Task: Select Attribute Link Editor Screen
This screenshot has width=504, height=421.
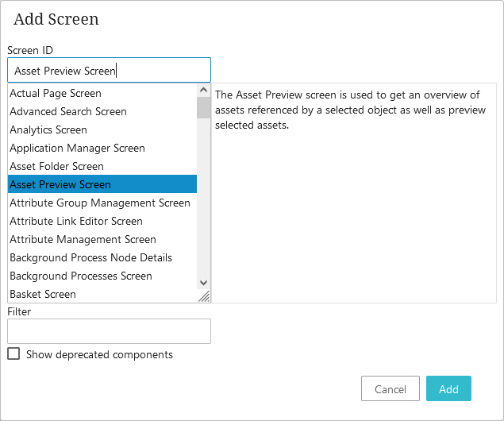Action: tap(76, 222)
